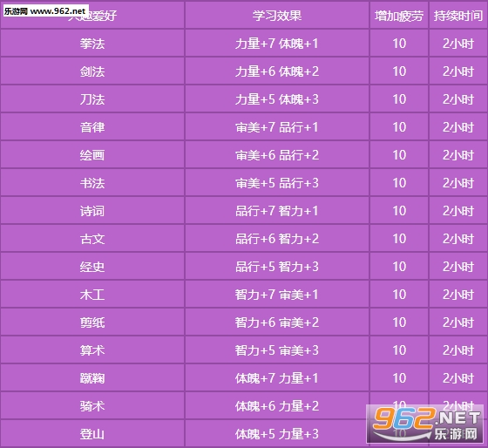This screenshot has height=448, width=488.
Task: Click the 体魄+7 力量+1 effect cell
Action: point(277,377)
